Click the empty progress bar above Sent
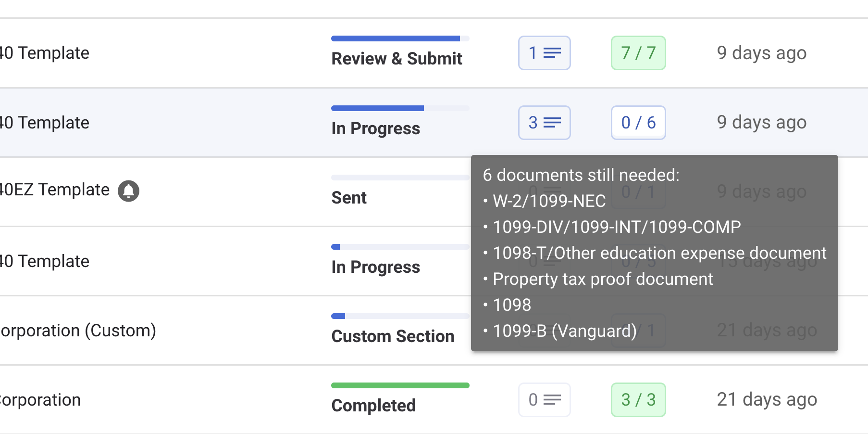Screen dimensions: 868x434 coord(400,178)
